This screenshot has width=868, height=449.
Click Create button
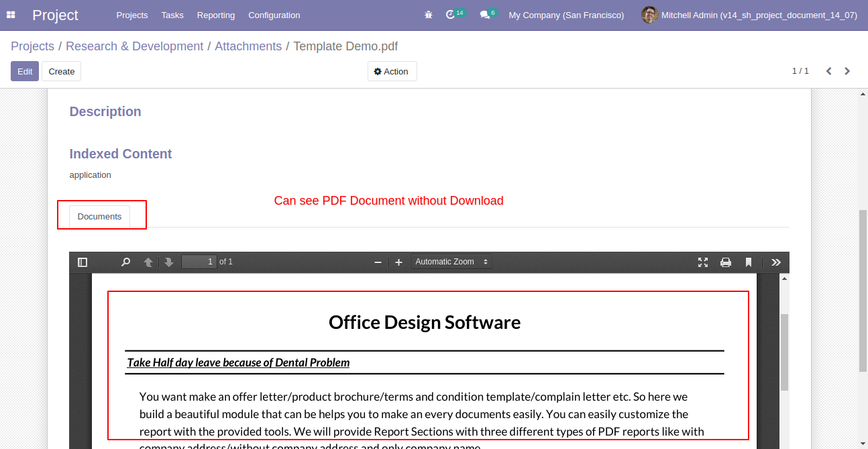(x=62, y=71)
